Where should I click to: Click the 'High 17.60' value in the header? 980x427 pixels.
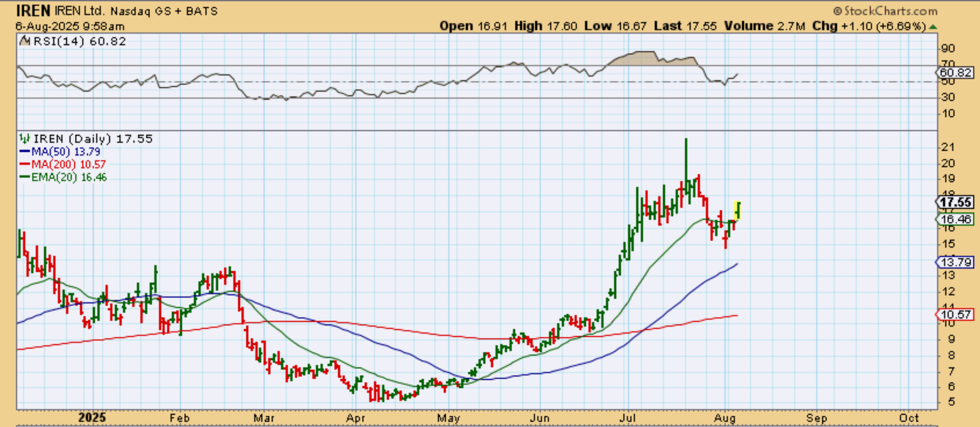point(546,26)
